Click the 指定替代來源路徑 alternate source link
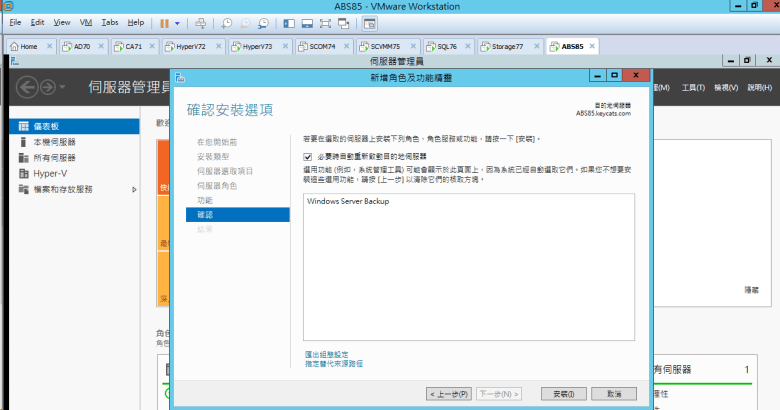The height and width of the screenshot is (410, 780). click(x=333, y=363)
